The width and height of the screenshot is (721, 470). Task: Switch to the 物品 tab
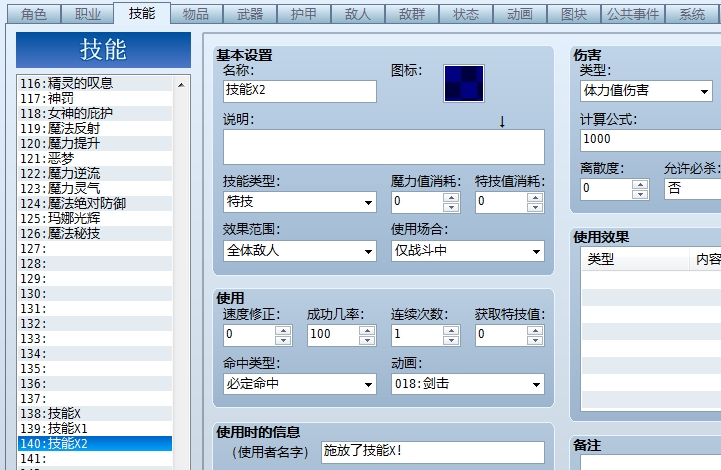pyautogui.click(x=196, y=14)
